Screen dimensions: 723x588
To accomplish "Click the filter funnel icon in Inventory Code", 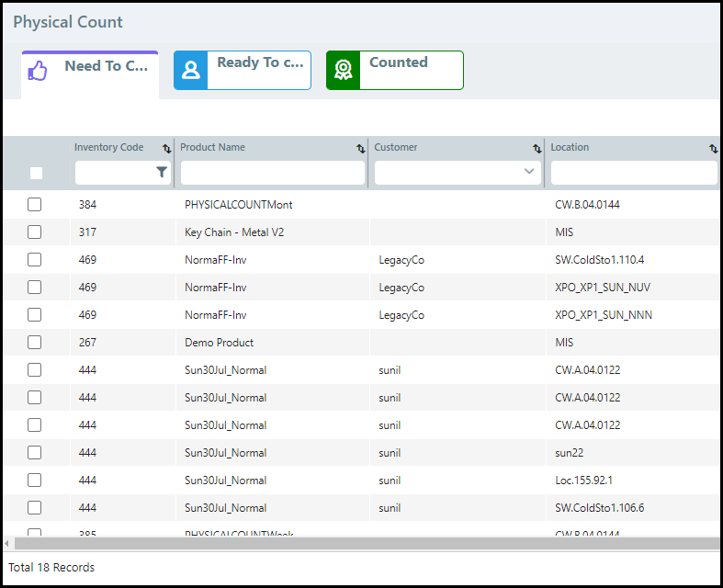I will (x=162, y=172).
